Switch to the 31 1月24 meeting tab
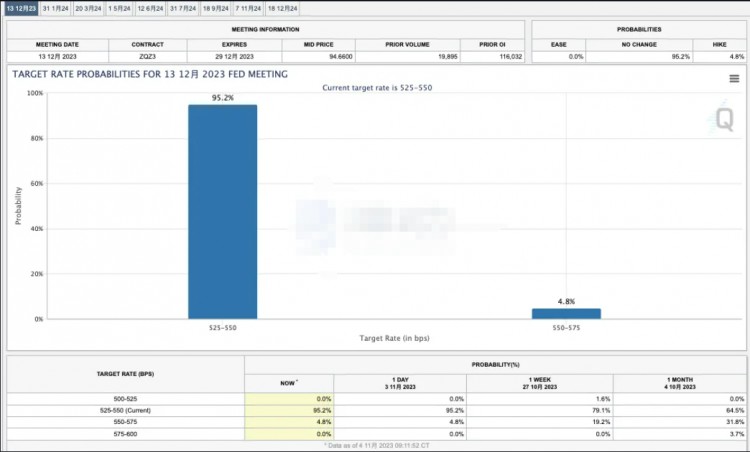 (55, 9)
